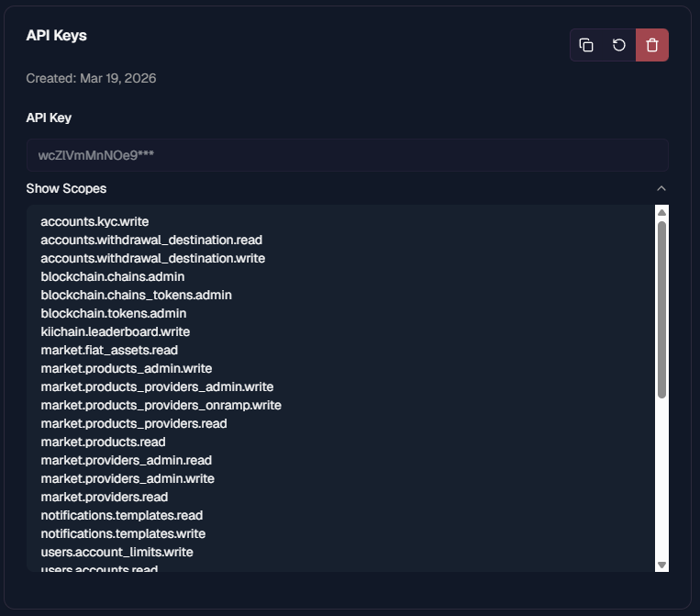Select market.products.read scope
Viewport: 700px width, 616px height.
pos(103,442)
